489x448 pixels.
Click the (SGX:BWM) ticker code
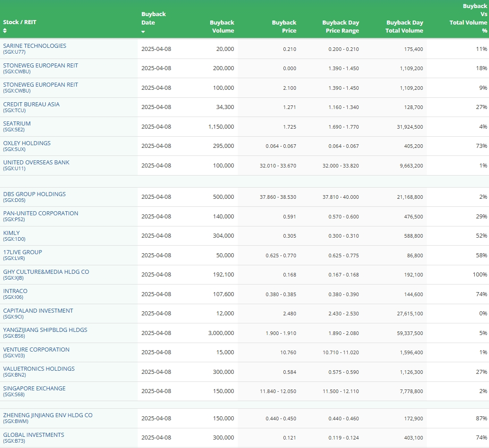16,422
